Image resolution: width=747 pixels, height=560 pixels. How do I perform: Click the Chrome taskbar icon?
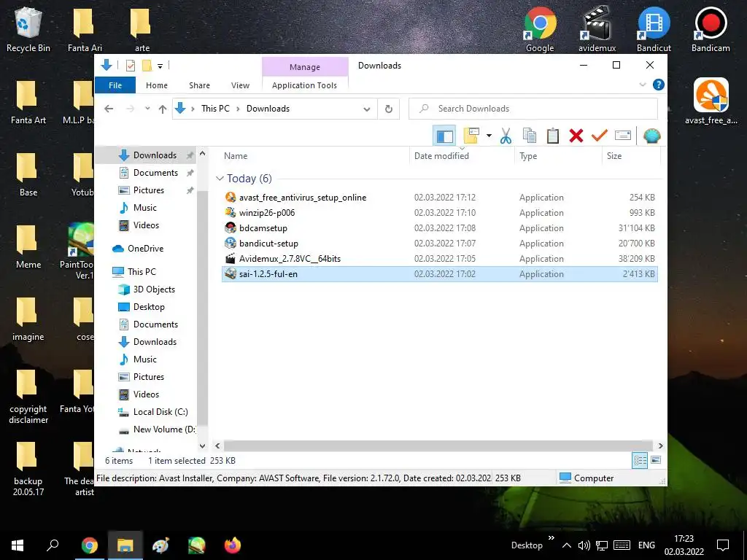point(89,545)
